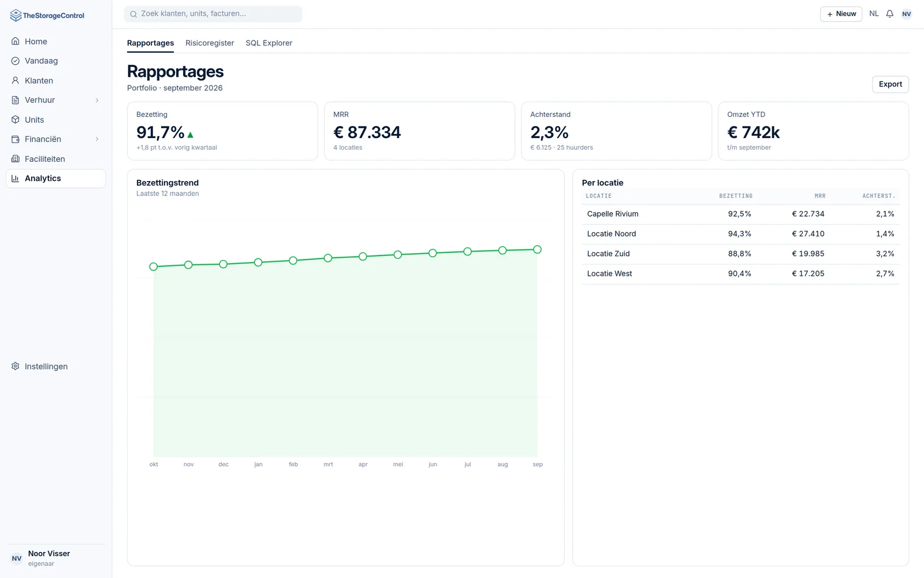The height and width of the screenshot is (578, 924).
Task: Switch to the Risicoregister tab
Action: click(x=210, y=43)
